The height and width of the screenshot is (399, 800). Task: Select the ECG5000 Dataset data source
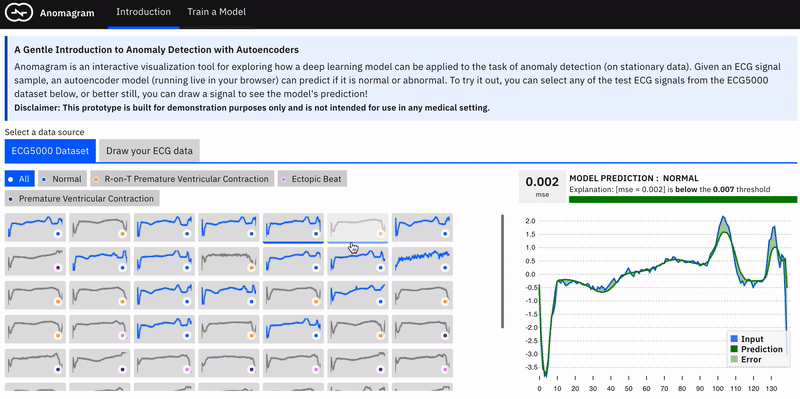pos(50,151)
